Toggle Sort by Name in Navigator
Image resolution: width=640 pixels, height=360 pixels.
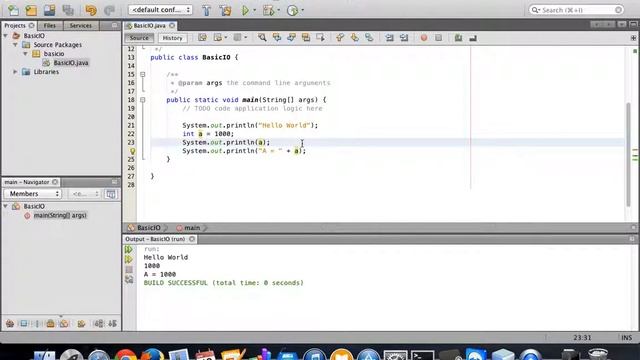click(99, 324)
